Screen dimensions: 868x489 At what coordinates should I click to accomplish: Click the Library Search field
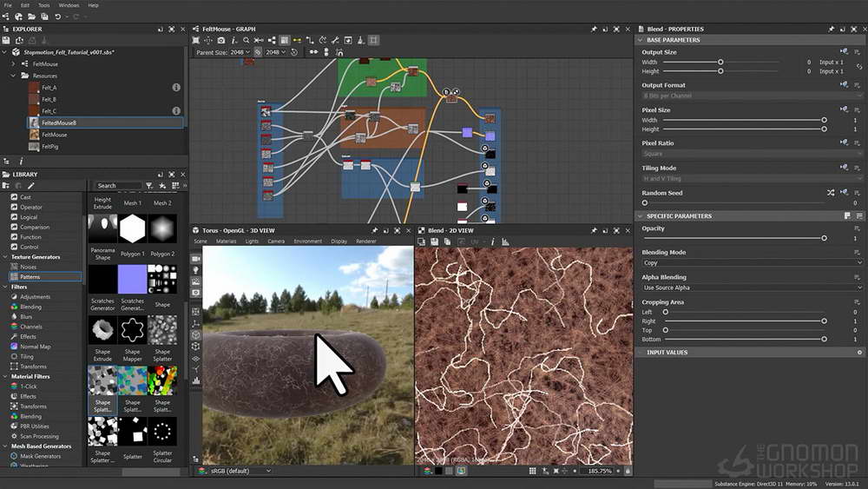118,186
